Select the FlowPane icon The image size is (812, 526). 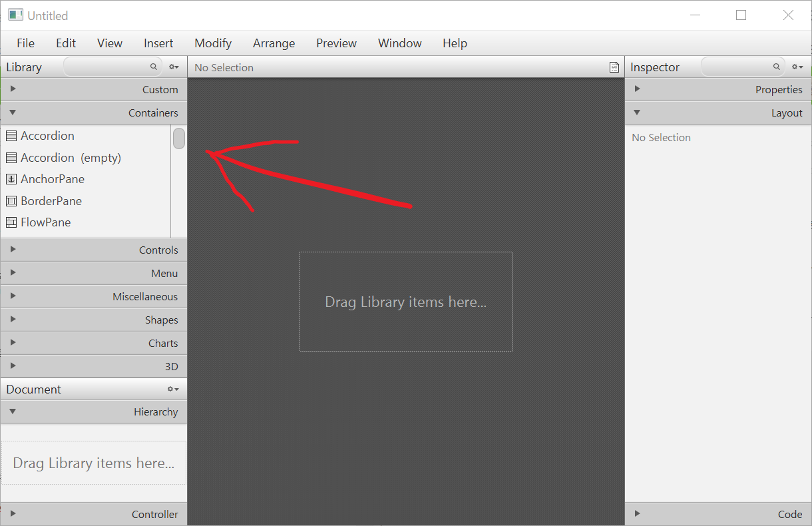(x=11, y=222)
